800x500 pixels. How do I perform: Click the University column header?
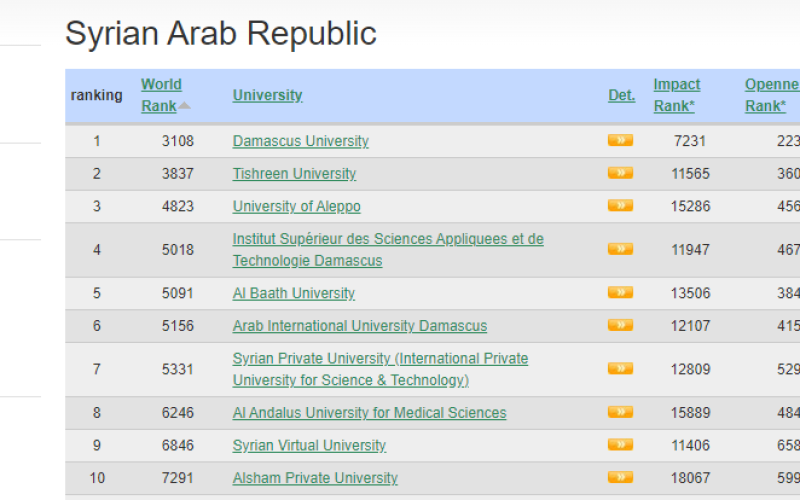click(x=267, y=95)
